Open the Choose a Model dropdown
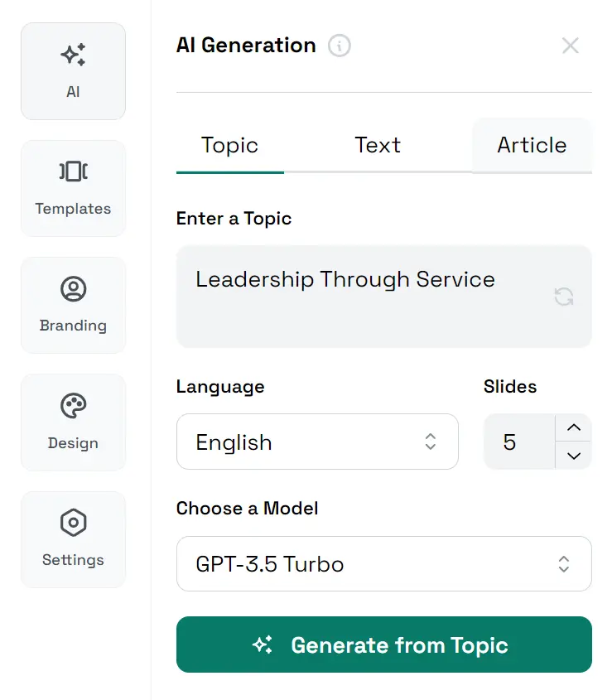612x700 pixels. click(x=383, y=564)
